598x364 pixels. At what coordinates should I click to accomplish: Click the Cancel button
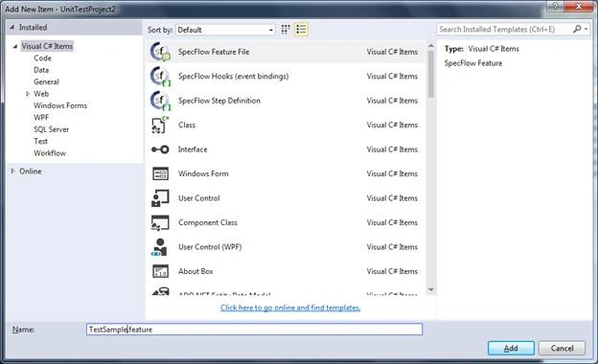(x=562, y=348)
